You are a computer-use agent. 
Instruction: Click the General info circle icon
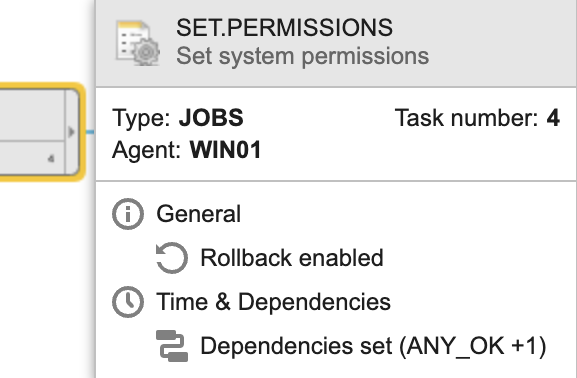pyautogui.click(x=128, y=214)
